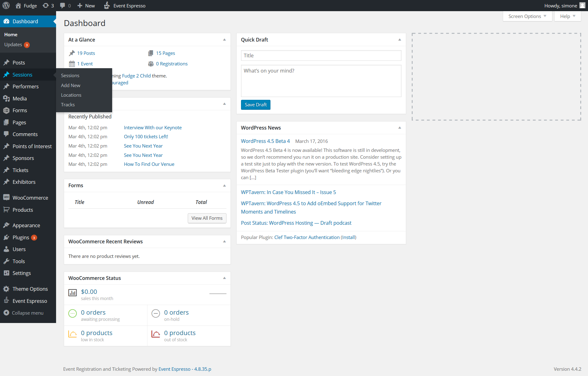Open the Event Espresso coffee icon in admin bar
Screen dimensions: 588x376
click(x=107, y=6)
